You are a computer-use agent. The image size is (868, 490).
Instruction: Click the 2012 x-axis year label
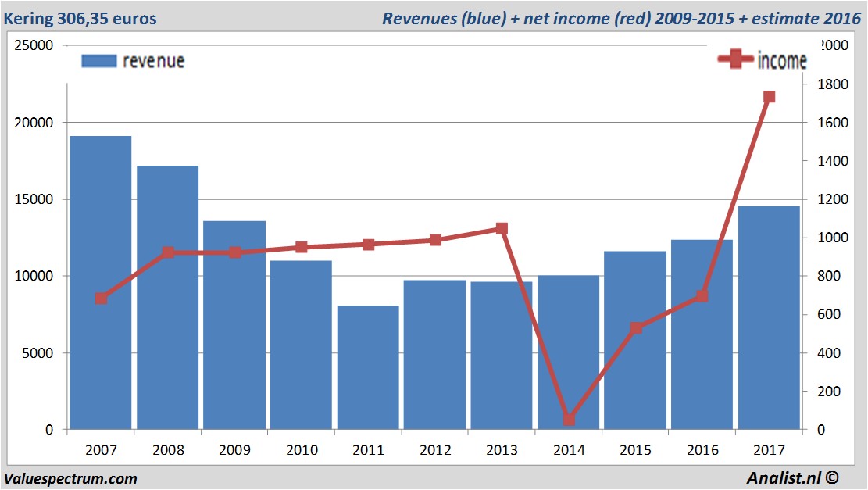click(435, 451)
